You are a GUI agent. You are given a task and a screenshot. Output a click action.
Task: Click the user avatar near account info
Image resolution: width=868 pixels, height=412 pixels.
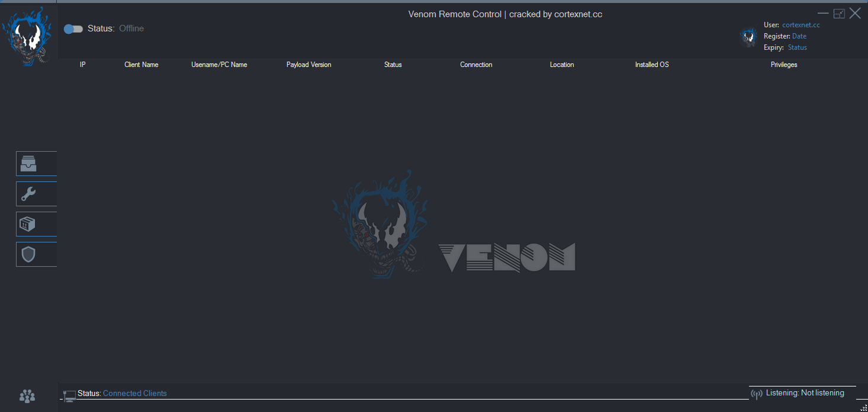pyautogui.click(x=748, y=37)
